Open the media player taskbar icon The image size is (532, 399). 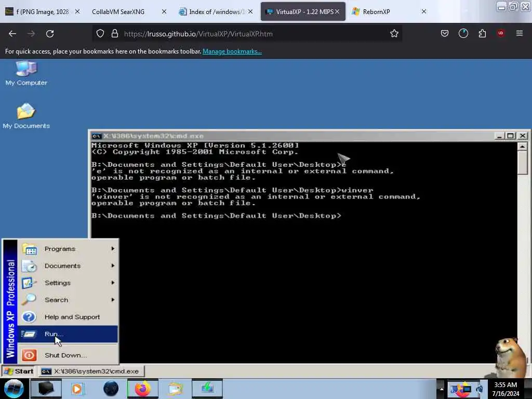tap(77, 389)
